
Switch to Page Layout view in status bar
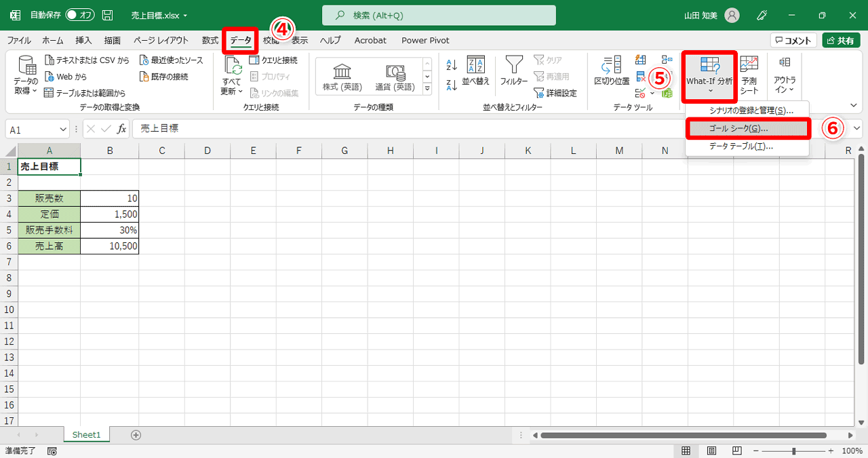click(711, 451)
